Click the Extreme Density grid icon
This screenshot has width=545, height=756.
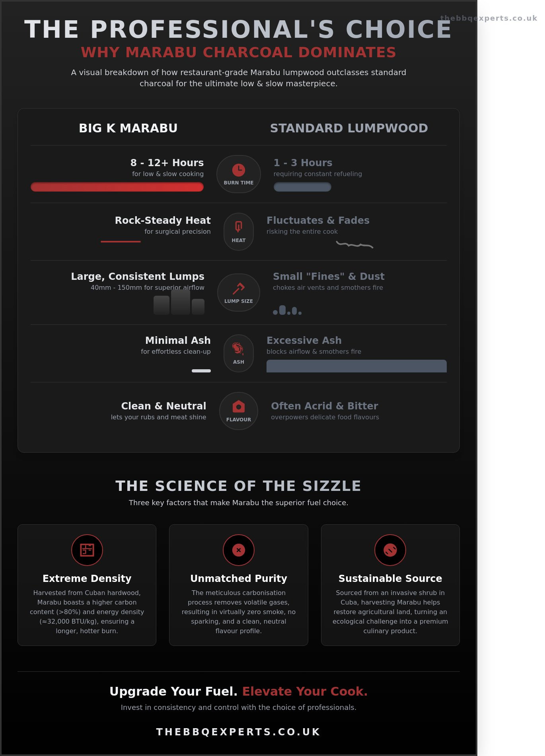[x=87, y=550]
